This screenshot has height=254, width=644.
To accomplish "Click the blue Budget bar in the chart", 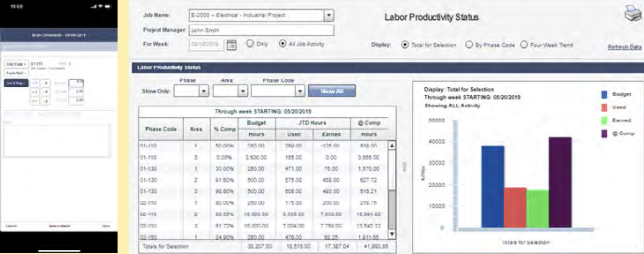I will (x=493, y=187).
